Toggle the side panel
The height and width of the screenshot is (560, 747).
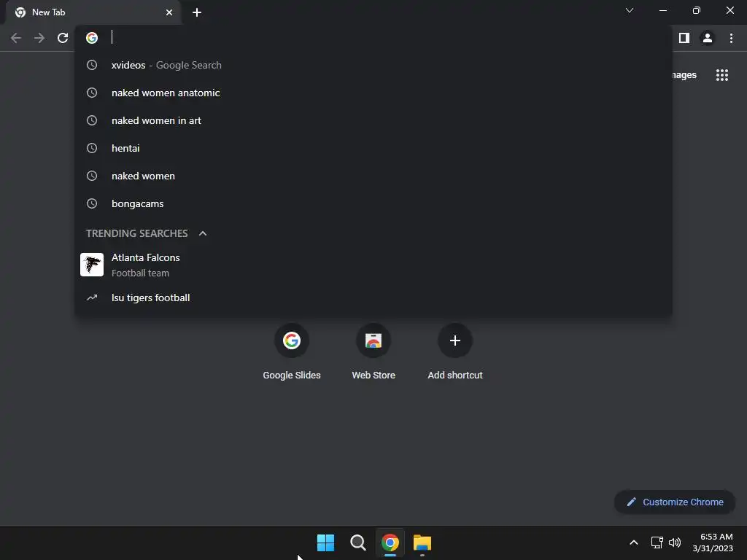[684, 38]
